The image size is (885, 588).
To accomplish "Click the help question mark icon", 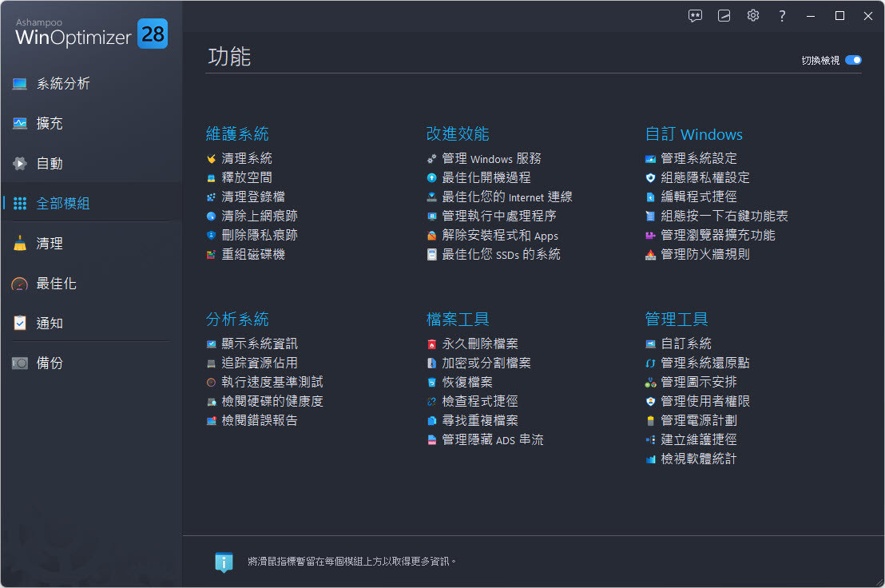I will tap(782, 16).
